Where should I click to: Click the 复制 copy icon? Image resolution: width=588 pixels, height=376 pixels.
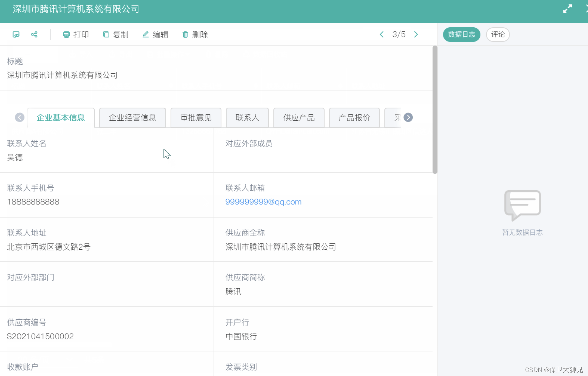click(106, 34)
